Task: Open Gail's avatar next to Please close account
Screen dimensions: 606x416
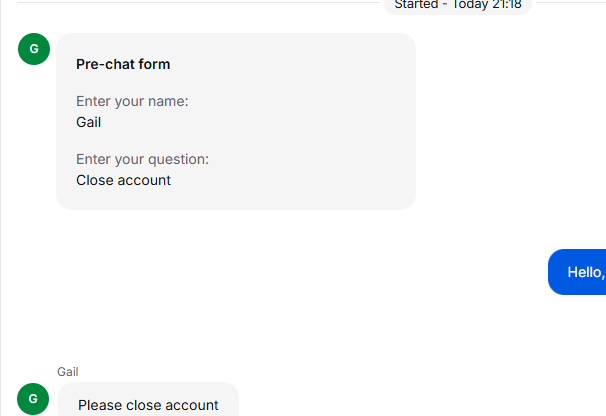Action: click(x=33, y=399)
